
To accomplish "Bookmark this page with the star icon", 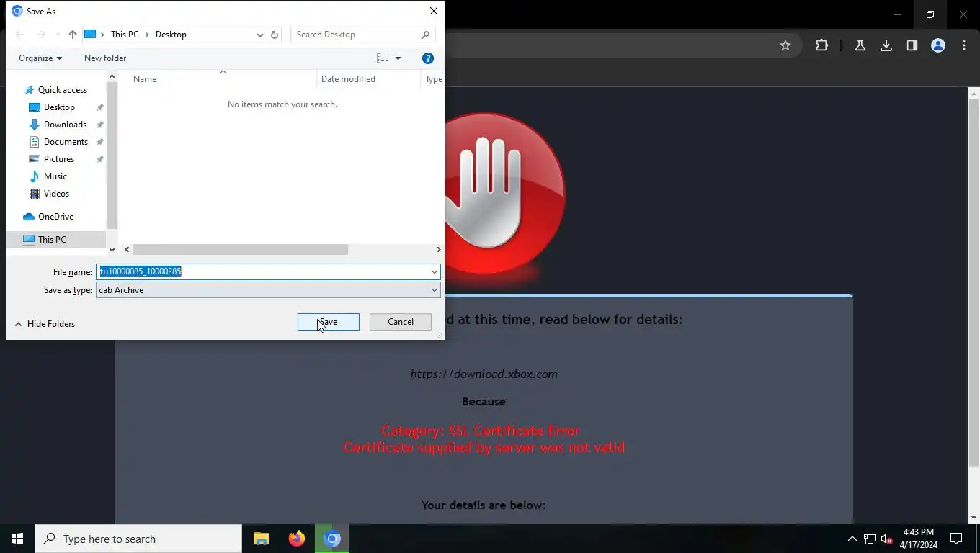I will point(785,45).
